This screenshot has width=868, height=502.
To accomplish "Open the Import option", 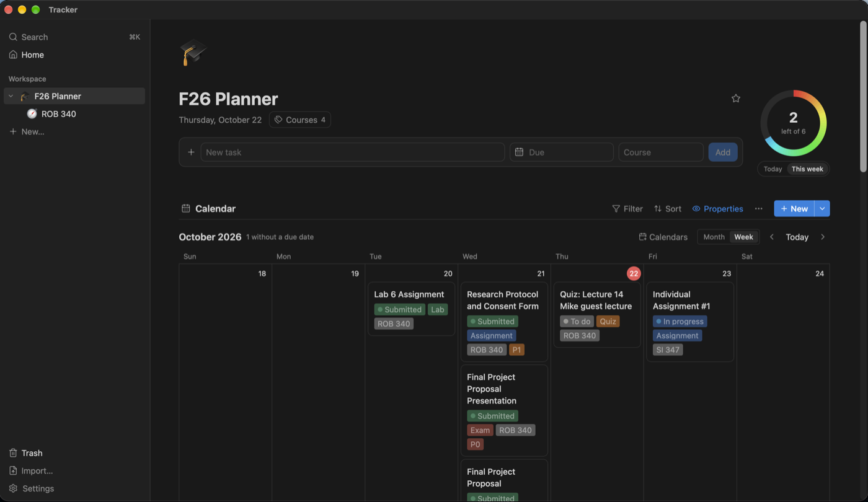I will click(74, 471).
